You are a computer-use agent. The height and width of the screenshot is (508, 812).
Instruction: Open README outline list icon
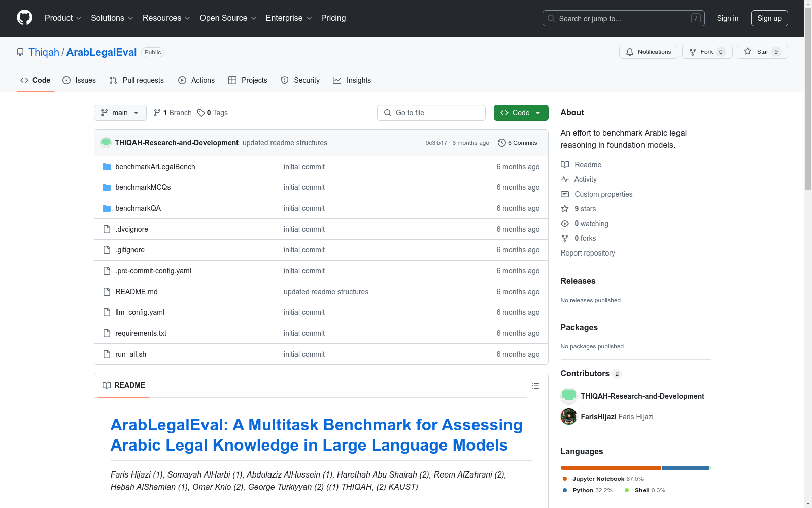coord(535,386)
